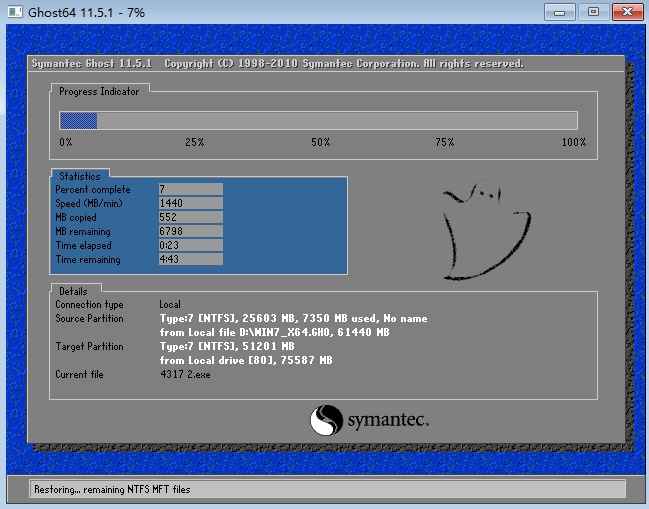
Task: Click the Time remaining value field
Action: click(190, 260)
